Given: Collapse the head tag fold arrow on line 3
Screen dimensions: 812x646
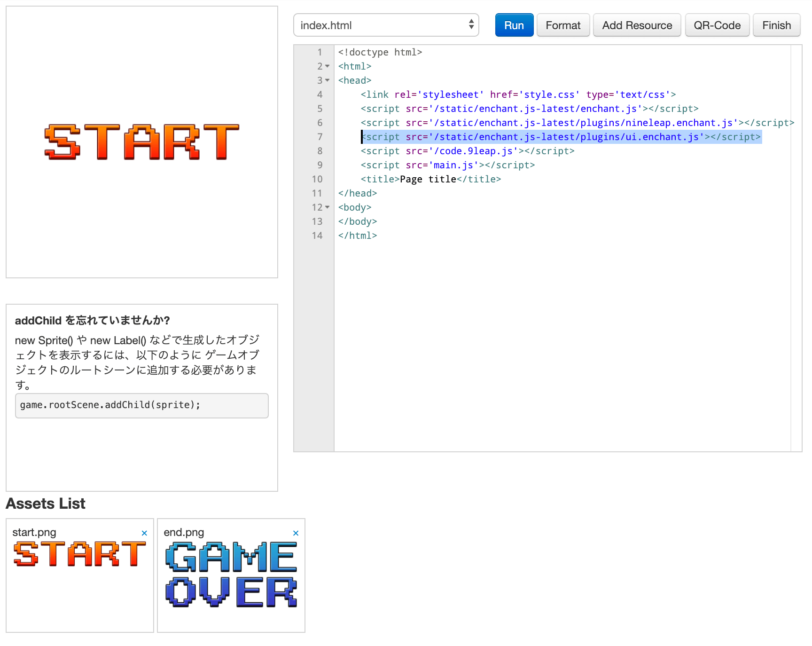Looking at the screenshot, I should click(328, 80).
